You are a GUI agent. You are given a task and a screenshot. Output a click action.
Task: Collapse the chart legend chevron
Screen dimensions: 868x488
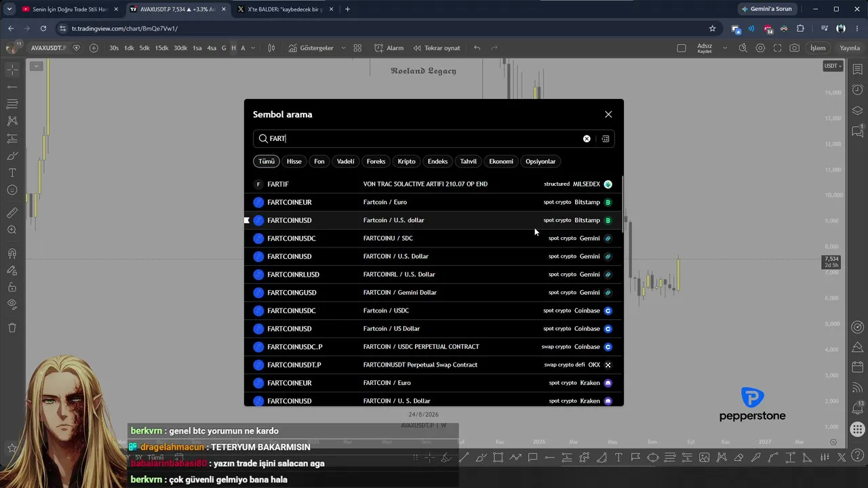pos(36,66)
